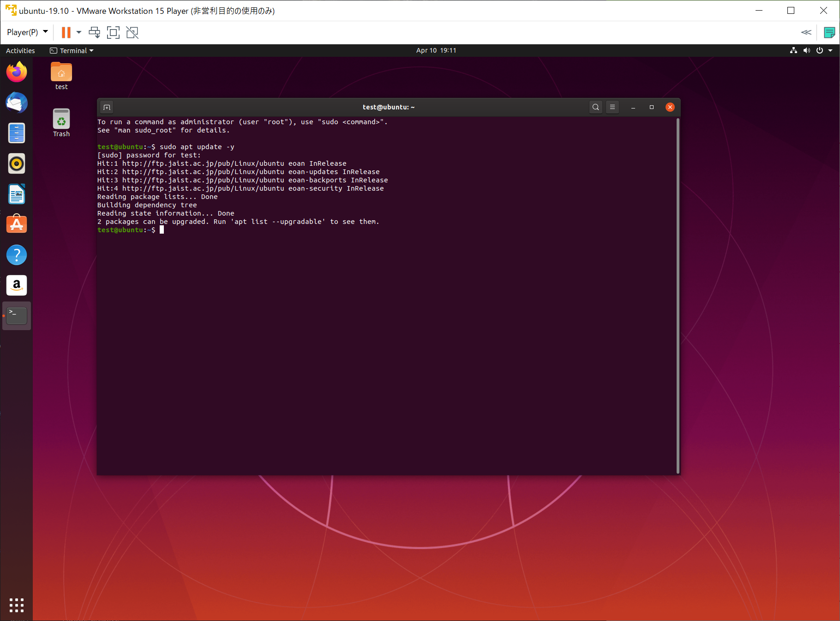840x621 pixels.
Task: Open Ubuntu Software store in dock
Action: pos(17,224)
